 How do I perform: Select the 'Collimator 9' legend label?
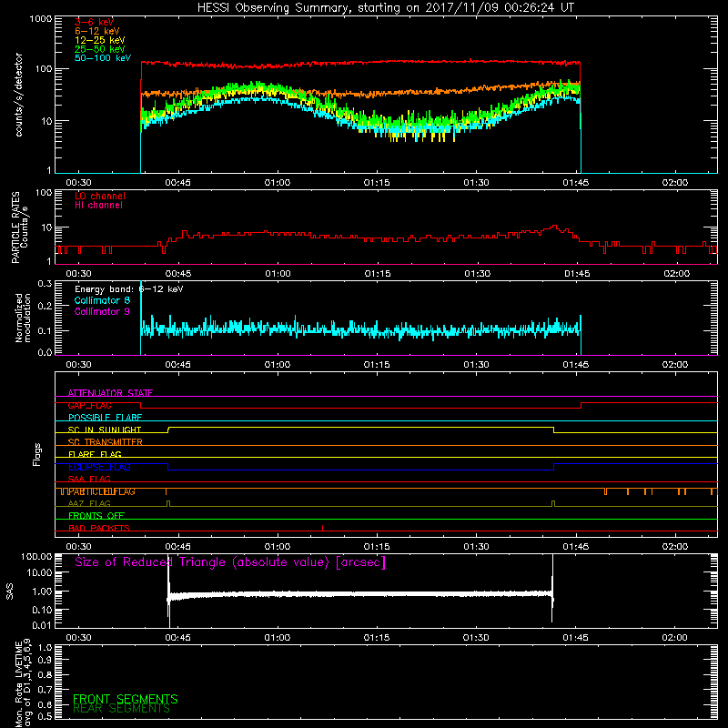point(102,311)
